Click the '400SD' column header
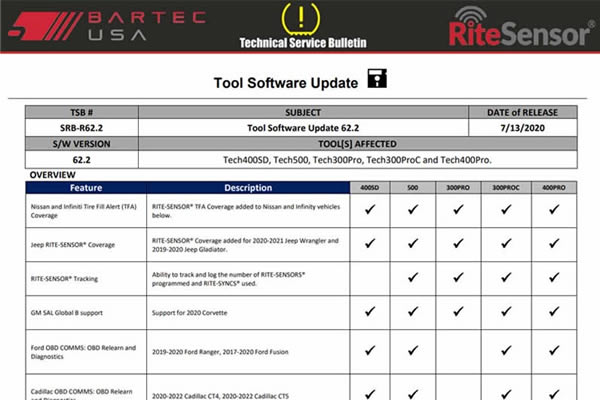This screenshot has height=400, width=600. point(370,188)
